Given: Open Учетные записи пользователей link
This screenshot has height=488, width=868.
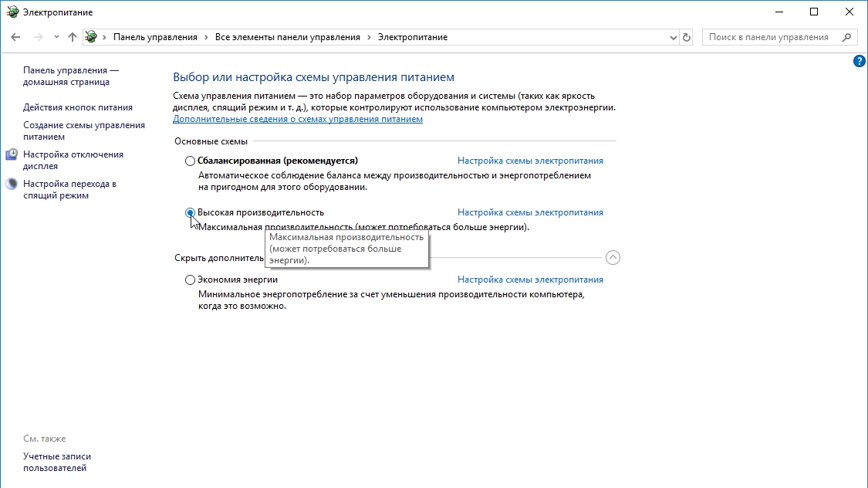Looking at the screenshot, I should [x=57, y=462].
